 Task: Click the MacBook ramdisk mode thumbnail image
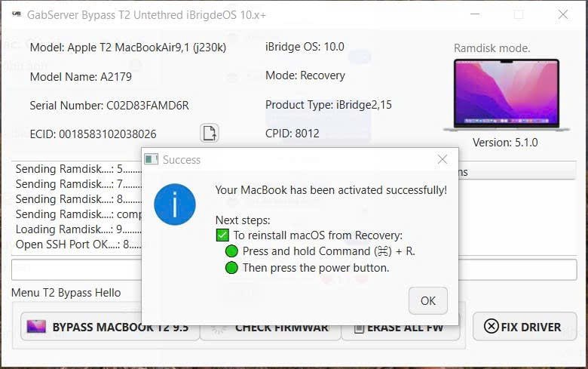(x=507, y=95)
